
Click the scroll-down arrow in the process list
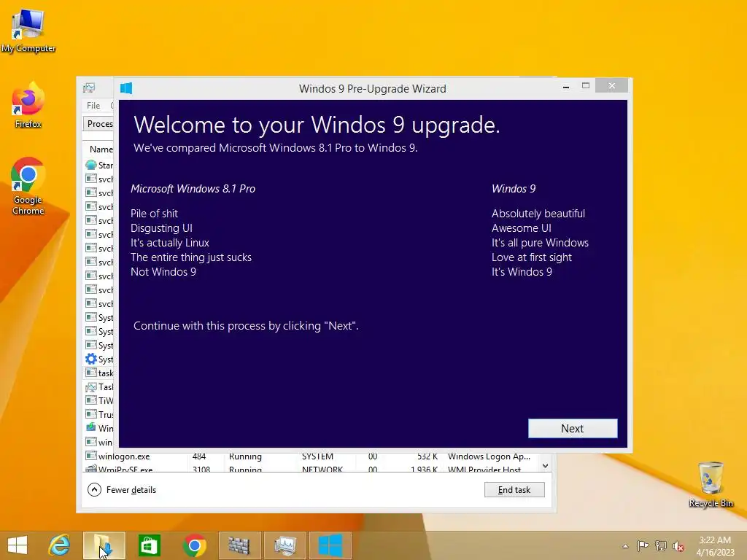545,466
